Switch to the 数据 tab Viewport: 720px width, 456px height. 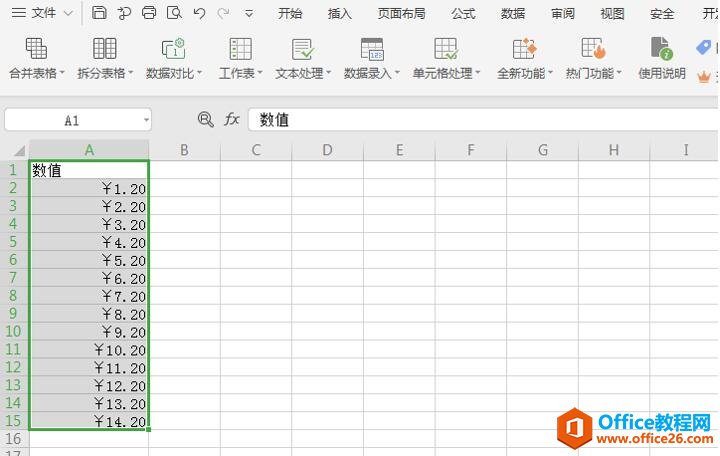tap(512, 13)
